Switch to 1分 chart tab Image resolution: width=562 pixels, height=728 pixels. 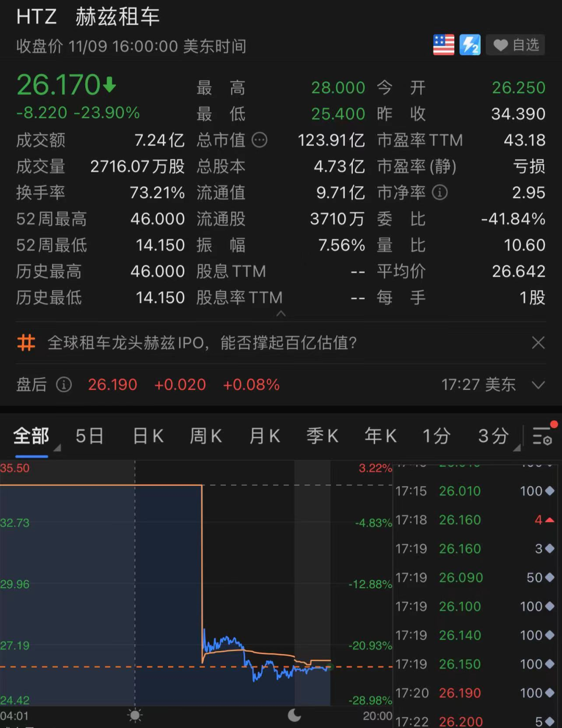pos(437,436)
